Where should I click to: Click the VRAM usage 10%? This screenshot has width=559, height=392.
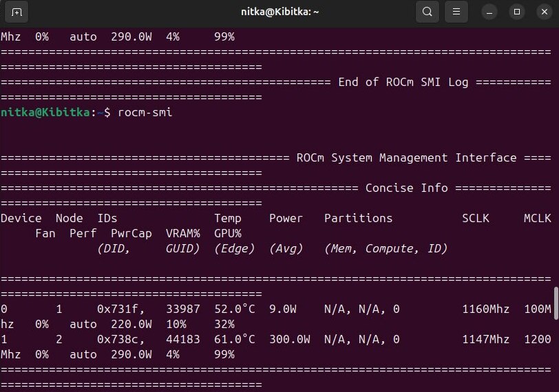tap(176, 325)
